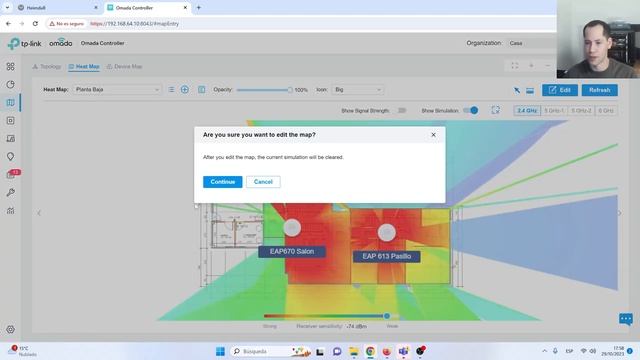This screenshot has height=360, width=640.
Task: Click the Refresh button
Action: (x=600, y=90)
